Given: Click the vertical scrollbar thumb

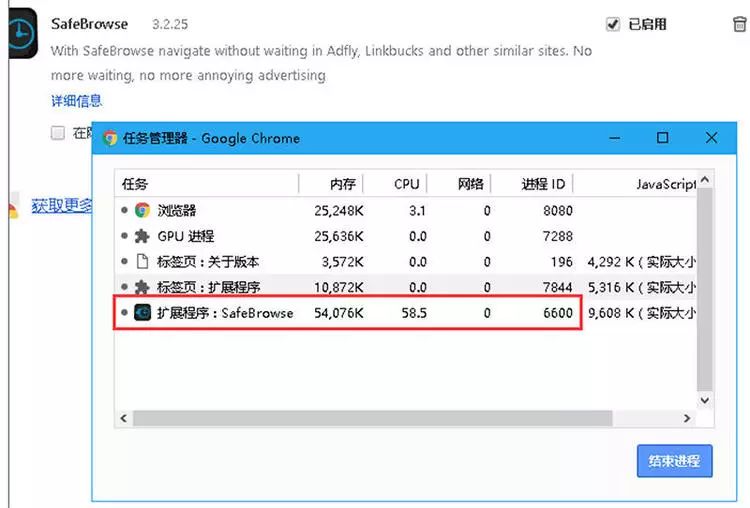Looking at the screenshot, I should (705, 290).
